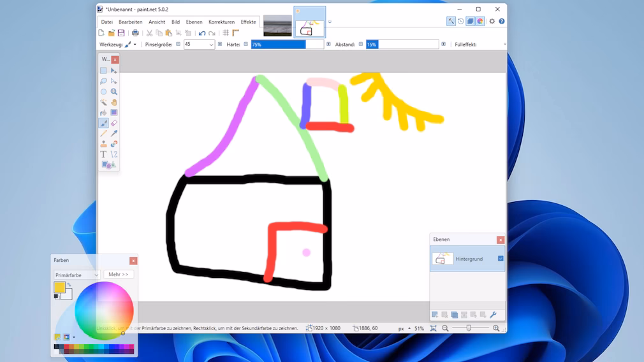Open Settings gear icon
The height and width of the screenshot is (362, 644).
click(x=492, y=21)
